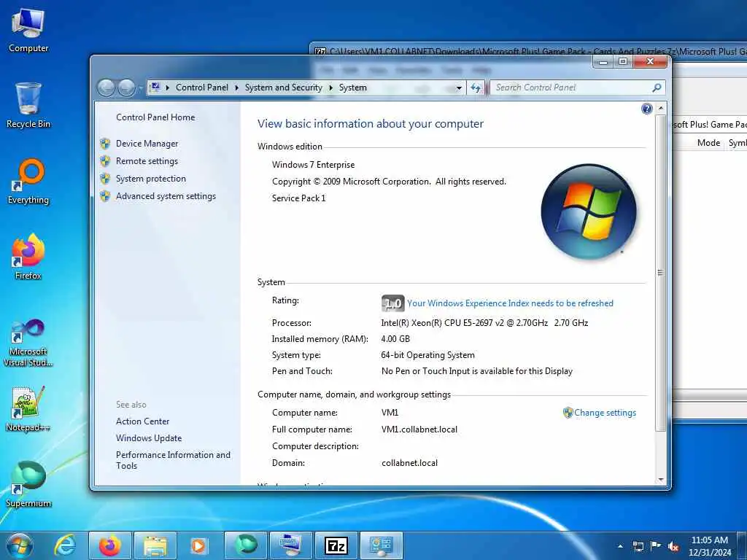Open Device Manager link

(147, 144)
